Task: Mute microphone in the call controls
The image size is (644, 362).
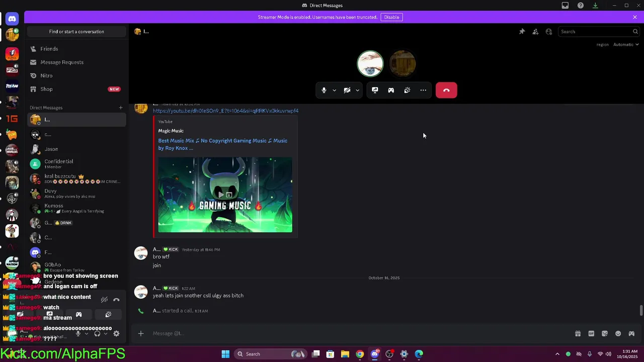Action: pos(324,90)
